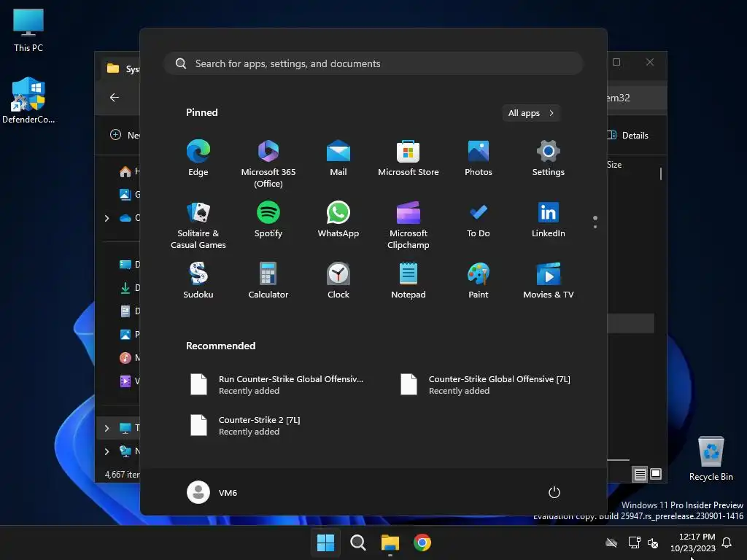The height and width of the screenshot is (560, 747).
Task: Expand OneDrive node in Explorer sidebar
Action: click(x=107, y=218)
